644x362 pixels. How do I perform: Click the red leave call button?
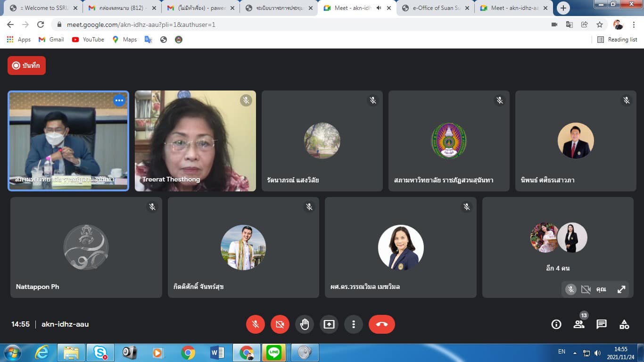[381, 324]
